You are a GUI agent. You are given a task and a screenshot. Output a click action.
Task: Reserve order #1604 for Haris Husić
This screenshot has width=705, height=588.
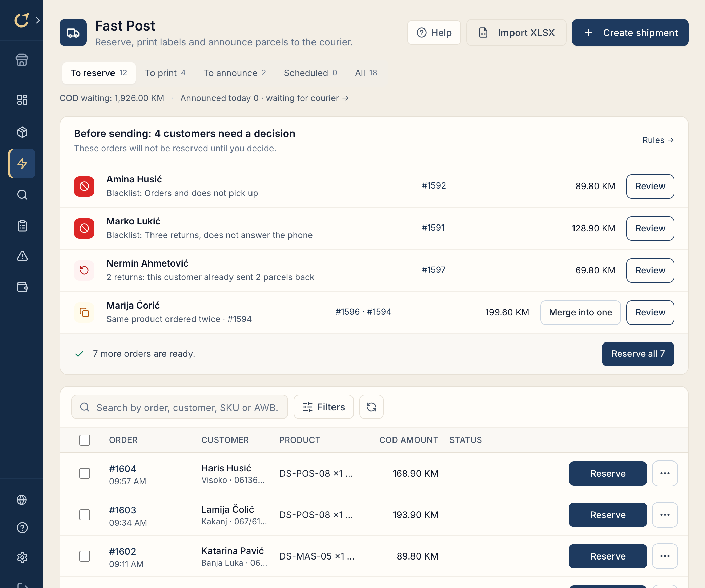coord(608,473)
